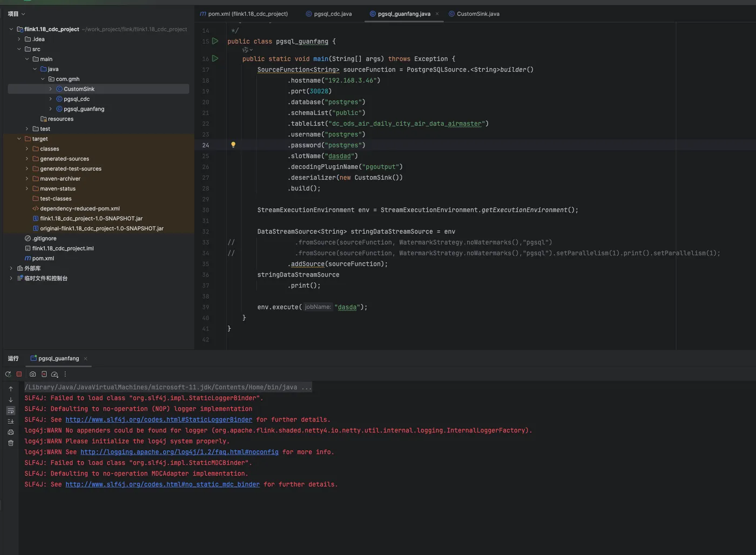The height and width of the screenshot is (555, 756).
Task: Collapse the target folder in project tree
Action: pyautogui.click(x=19, y=139)
